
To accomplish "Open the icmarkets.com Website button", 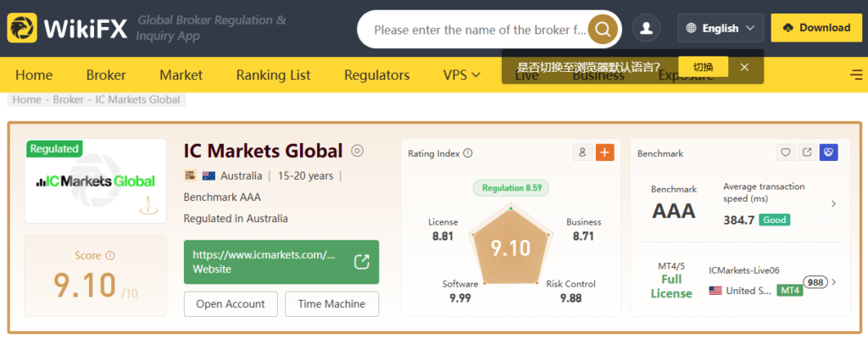I will 281,262.
